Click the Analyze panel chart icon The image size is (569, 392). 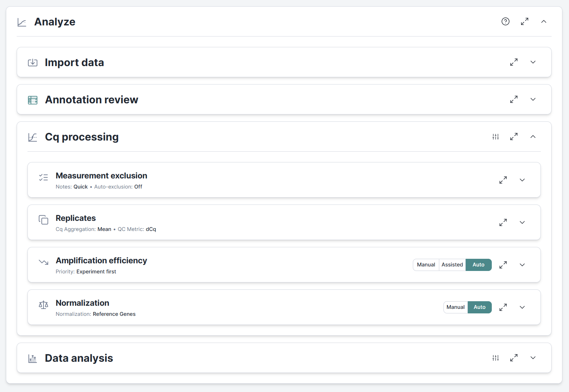(x=22, y=22)
